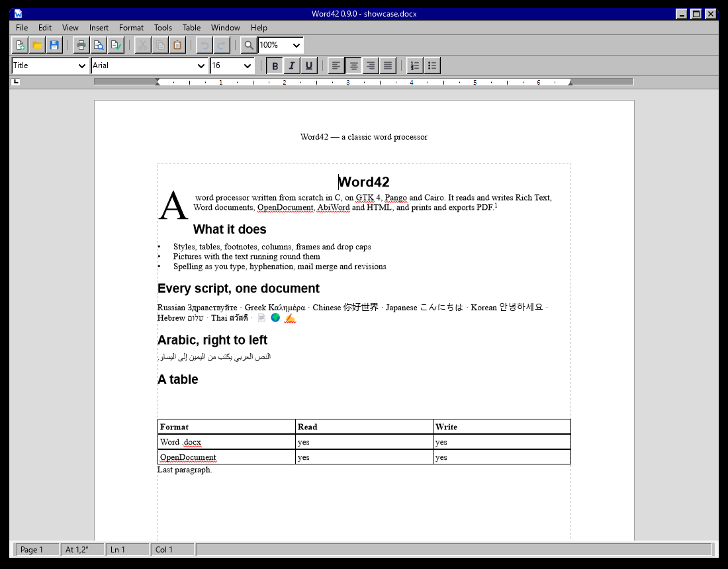Open the Edit menu
Screen dimensions: 728x569
tap(45, 28)
